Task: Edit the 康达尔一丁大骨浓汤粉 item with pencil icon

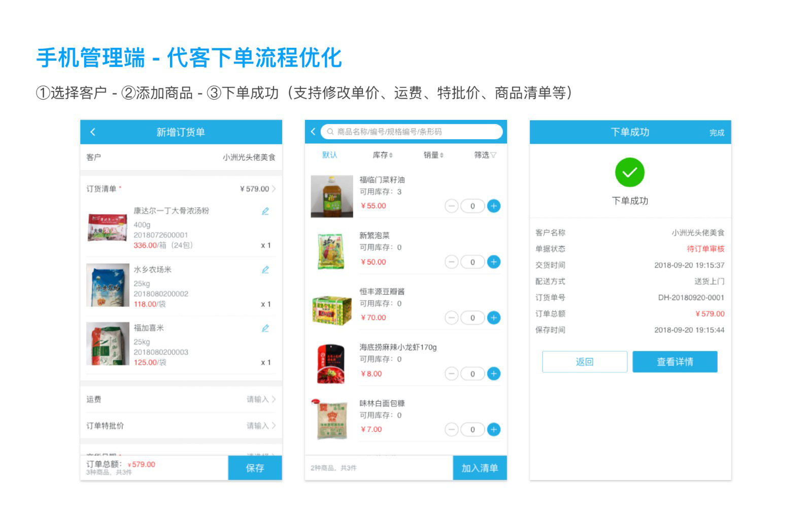Action: (x=265, y=211)
